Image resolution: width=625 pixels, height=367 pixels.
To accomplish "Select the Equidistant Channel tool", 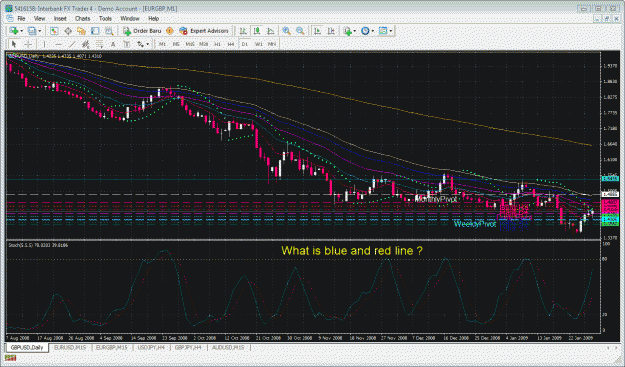I will tap(85, 44).
